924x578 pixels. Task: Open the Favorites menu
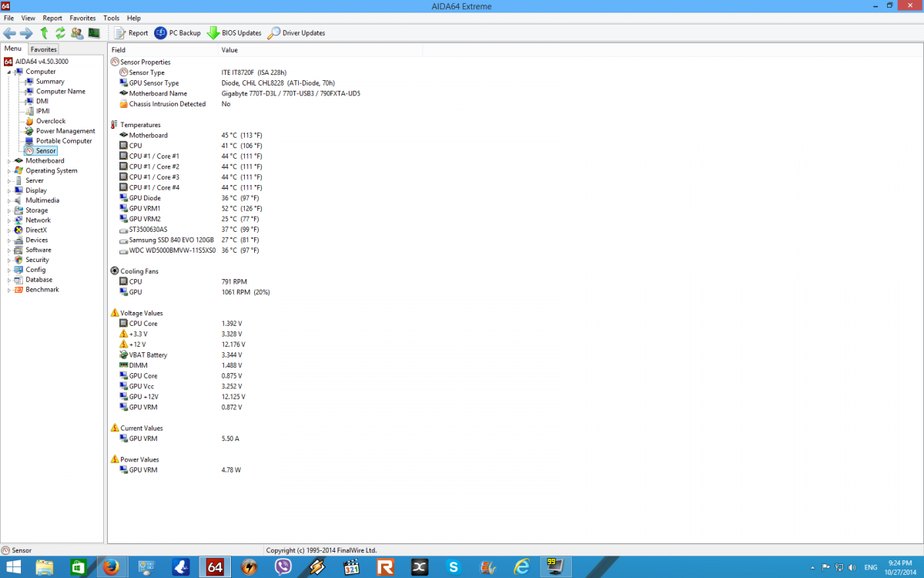pyautogui.click(x=82, y=18)
